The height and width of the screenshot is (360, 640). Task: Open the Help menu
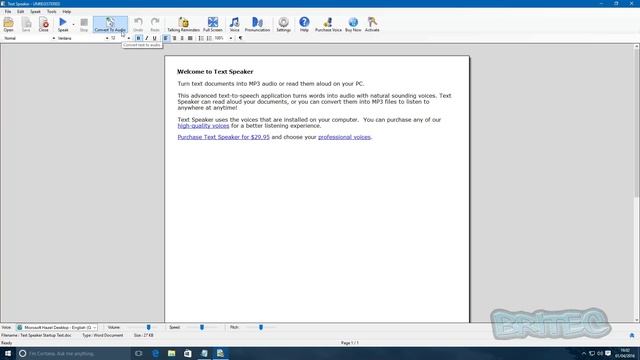[x=67, y=11]
